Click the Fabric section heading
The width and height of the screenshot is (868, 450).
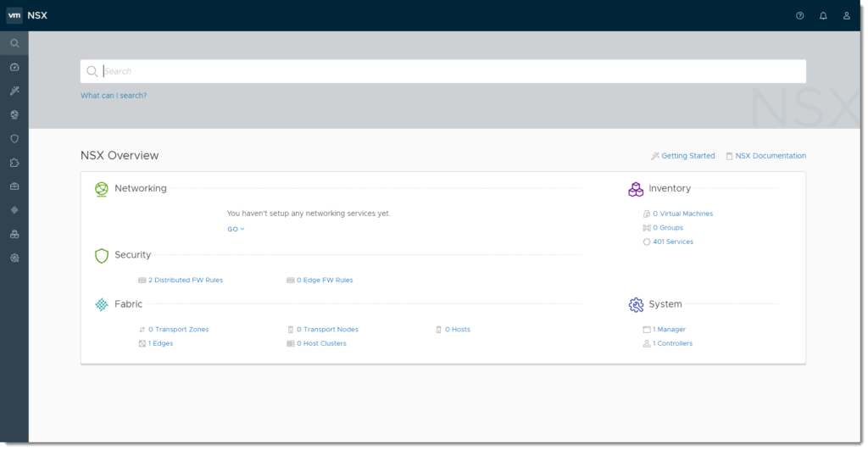point(129,304)
